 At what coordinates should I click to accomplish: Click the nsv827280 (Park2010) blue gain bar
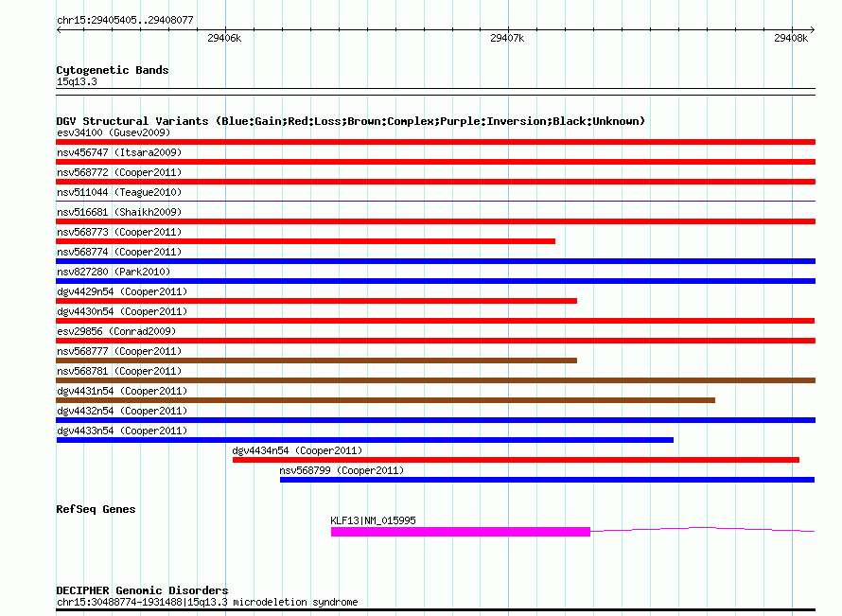coord(435,281)
